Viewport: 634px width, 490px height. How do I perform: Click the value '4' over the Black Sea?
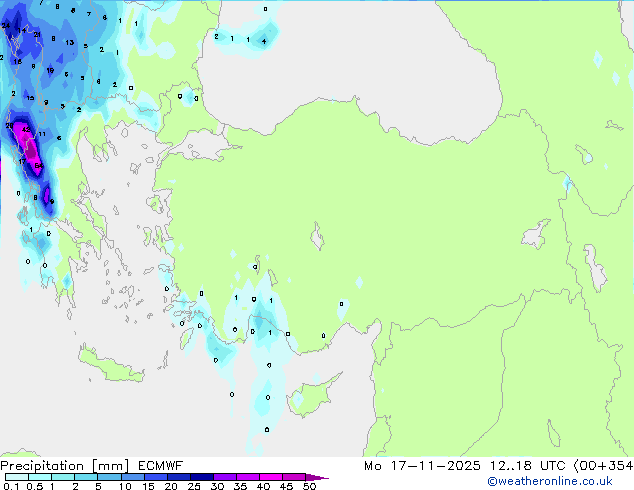coord(264,41)
